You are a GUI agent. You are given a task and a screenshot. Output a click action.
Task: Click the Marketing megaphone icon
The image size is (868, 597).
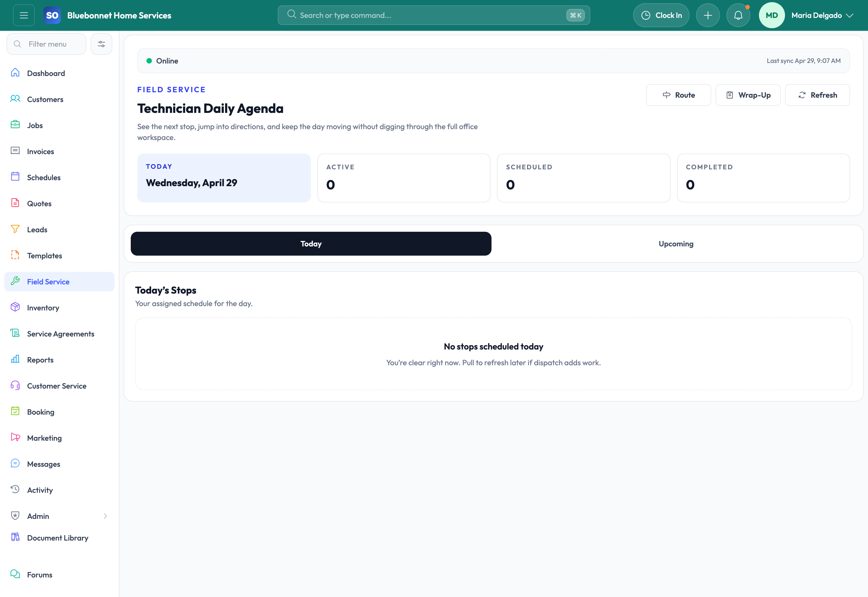[15, 437]
